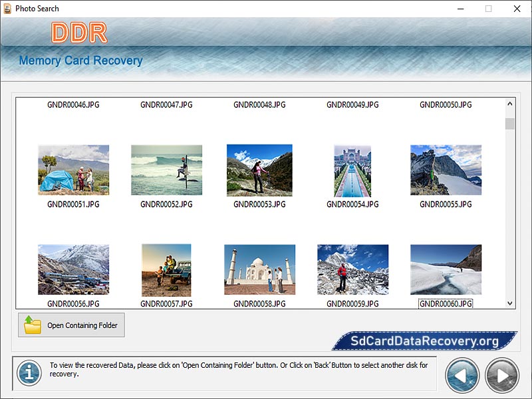The width and height of the screenshot is (532, 399).
Task: Click the Memory Card Recovery heading
Action: tap(79, 61)
